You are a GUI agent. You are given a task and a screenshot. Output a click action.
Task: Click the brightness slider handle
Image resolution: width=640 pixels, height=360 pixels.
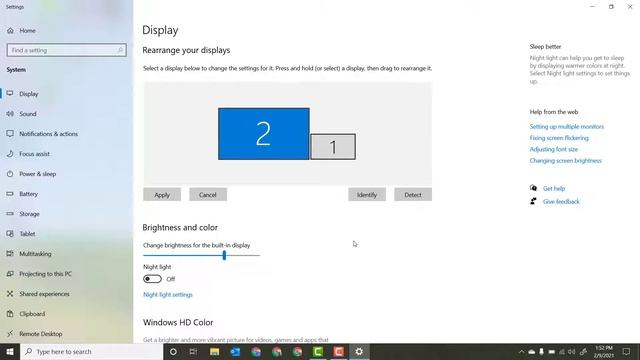click(224, 256)
